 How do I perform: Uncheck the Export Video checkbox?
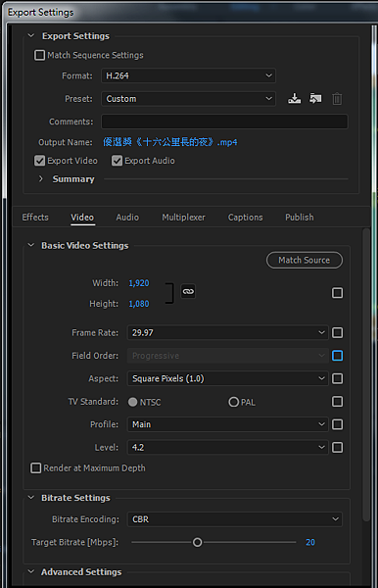pos(39,161)
